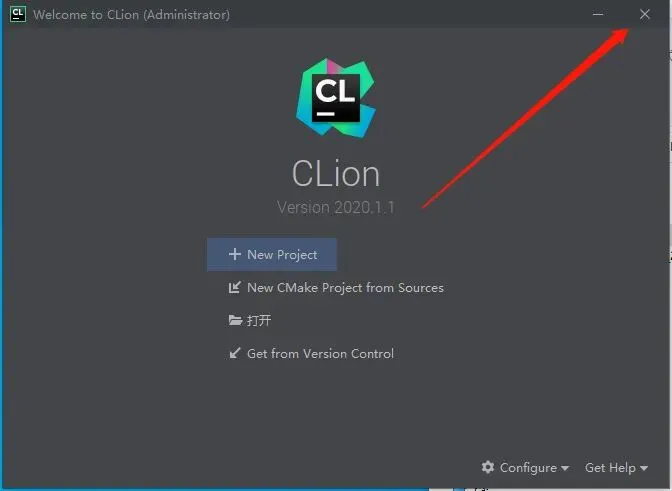
Task: Click the Version 2020.1.1 text
Action: [336, 207]
